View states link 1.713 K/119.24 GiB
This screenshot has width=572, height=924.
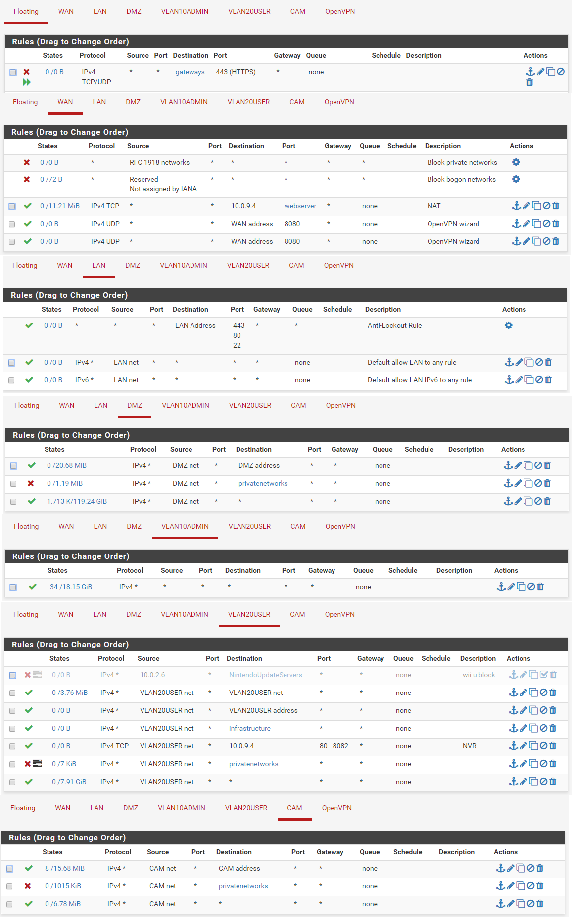click(x=77, y=501)
